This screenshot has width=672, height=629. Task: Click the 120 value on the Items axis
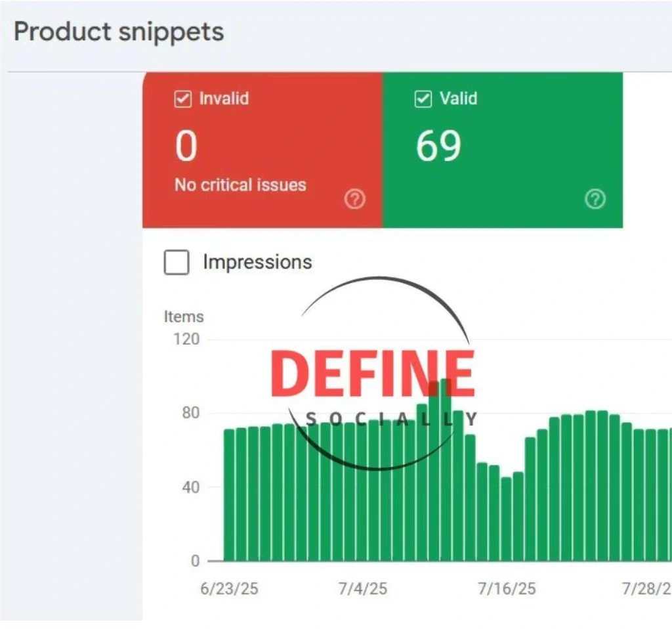click(186, 339)
